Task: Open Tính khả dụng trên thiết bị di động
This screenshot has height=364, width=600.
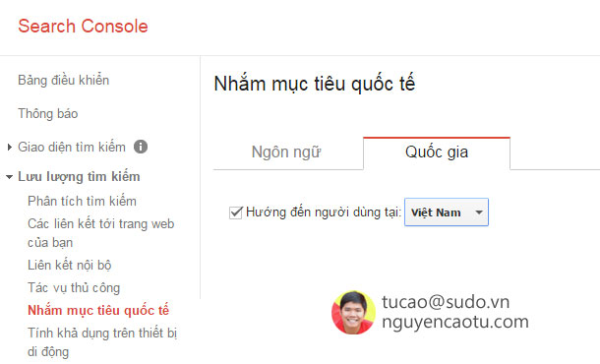Action: (x=102, y=341)
